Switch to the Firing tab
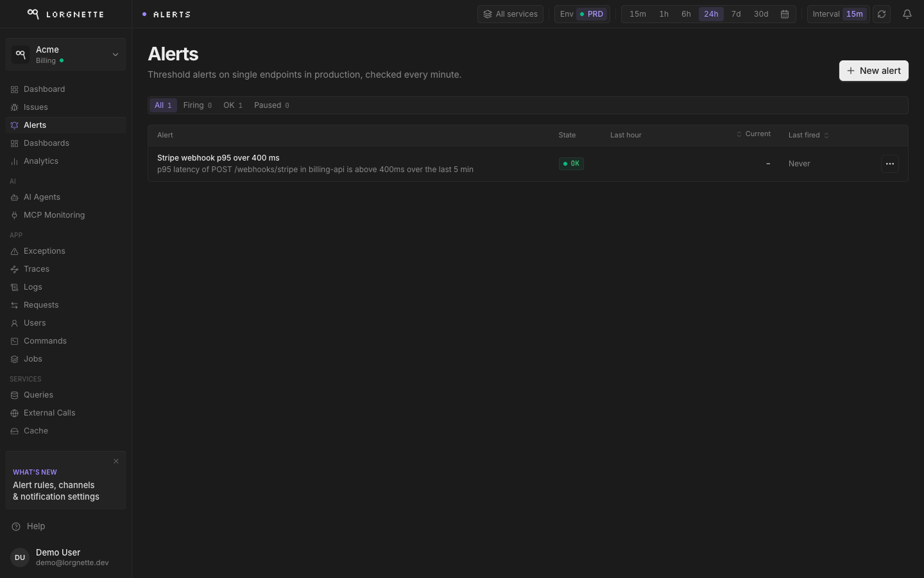This screenshot has height=578, width=924. tap(198, 105)
